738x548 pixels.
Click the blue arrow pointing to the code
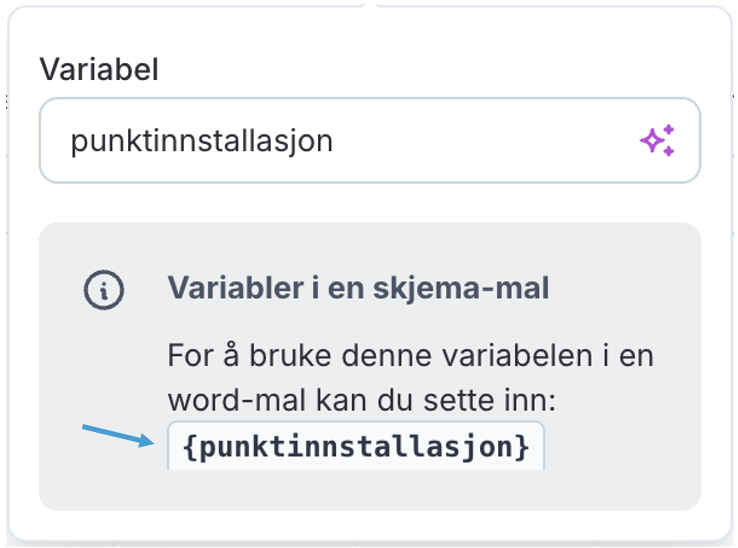pos(116,435)
